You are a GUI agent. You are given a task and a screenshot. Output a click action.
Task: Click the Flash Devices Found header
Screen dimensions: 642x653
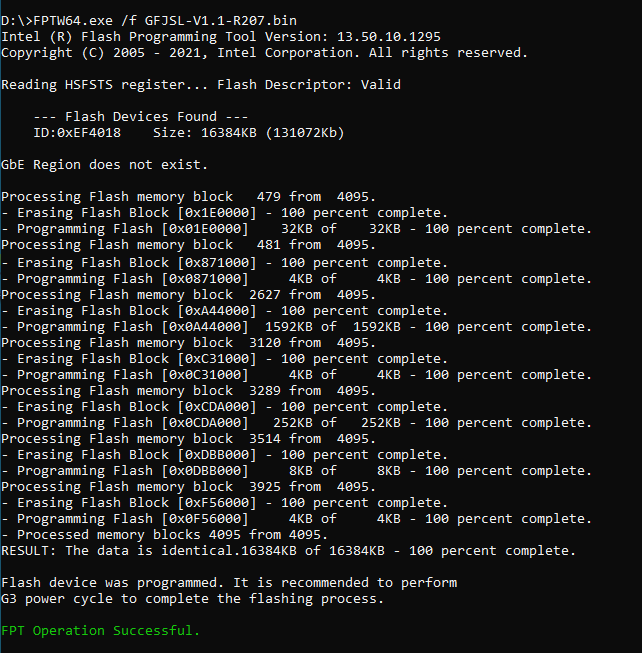[141, 117]
